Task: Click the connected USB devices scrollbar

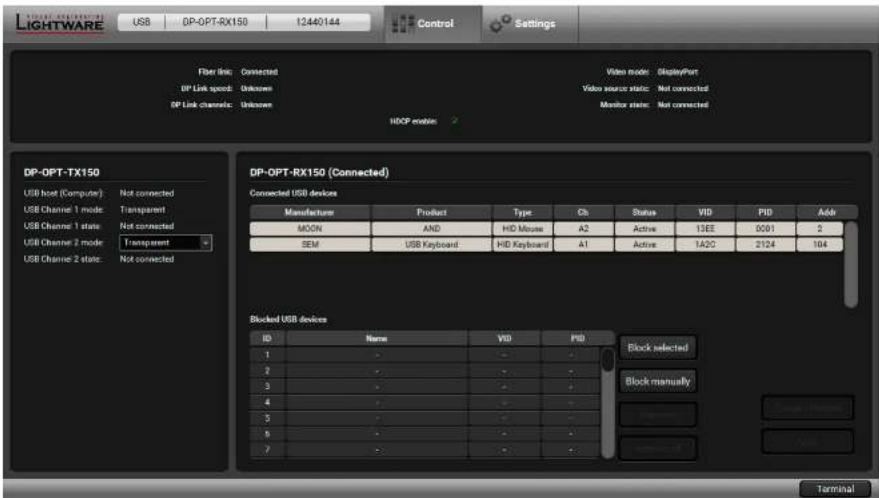Action: click(x=850, y=264)
